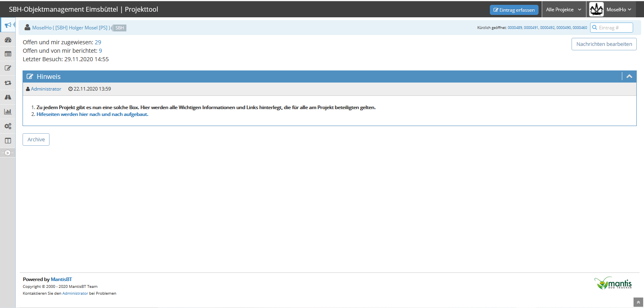Open the manage gears icon
Viewport: 644px width, 308px height.
coord(8,126)
